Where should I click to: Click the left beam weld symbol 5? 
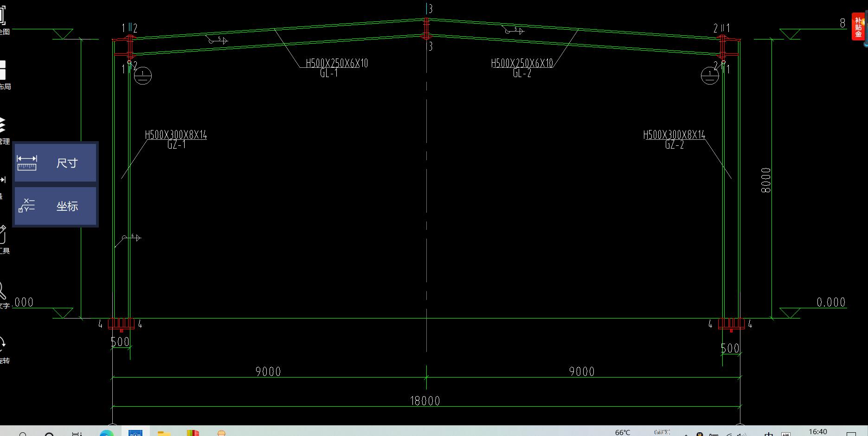click(x=218, y=40)
